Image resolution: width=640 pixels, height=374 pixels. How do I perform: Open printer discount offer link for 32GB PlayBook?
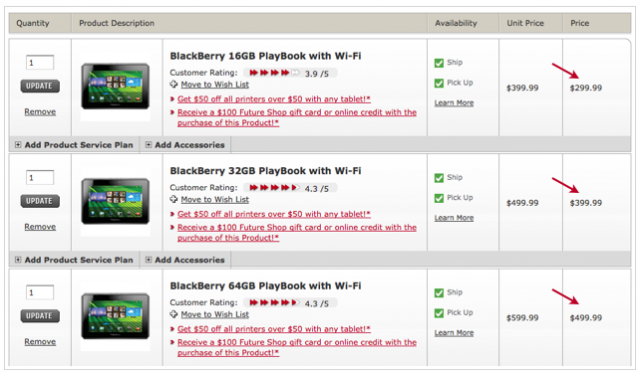pos(274,214)
